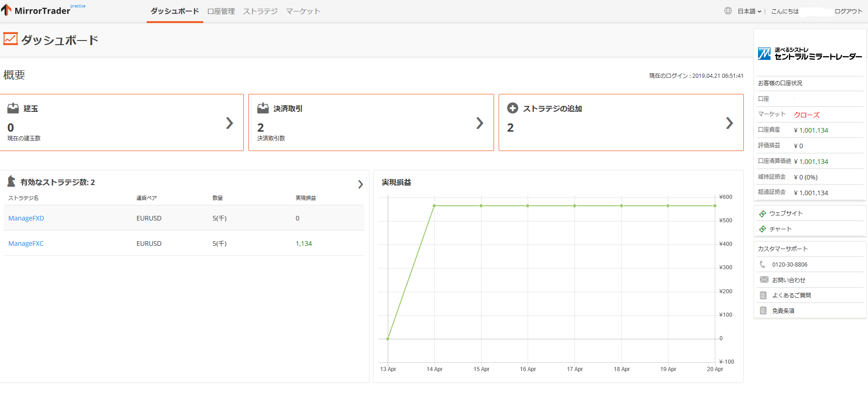This screenshot has width=868, height=395.
Task: Open the 日本語 language dropdown
Action: (749, 12)
